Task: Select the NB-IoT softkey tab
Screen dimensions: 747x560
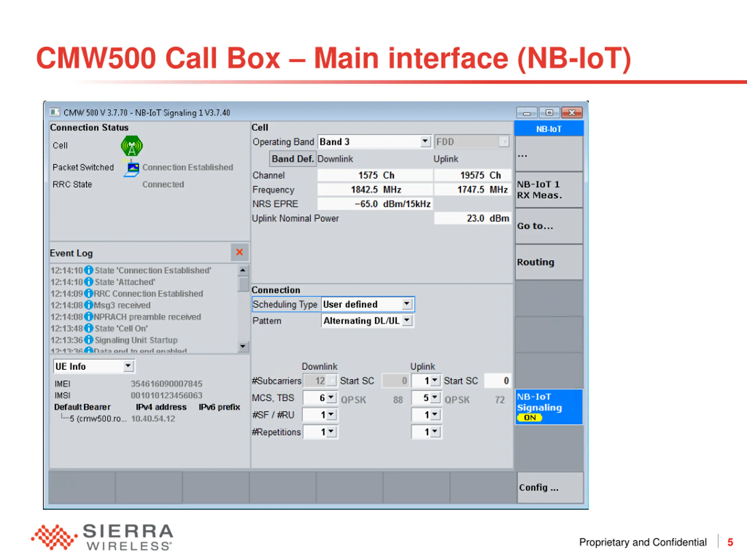Action: (x=548, y=129)
